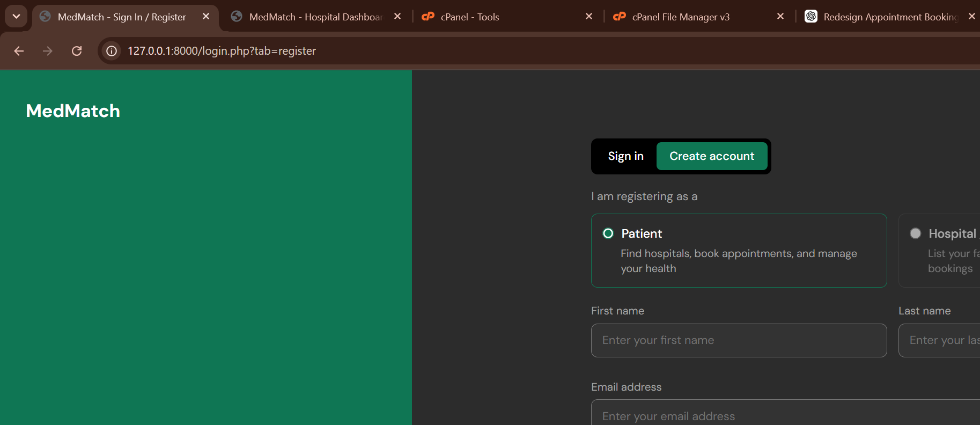Screen dimensions: 980x425
Task: Focus the address bar URL
Action: [x=222, y=51]
